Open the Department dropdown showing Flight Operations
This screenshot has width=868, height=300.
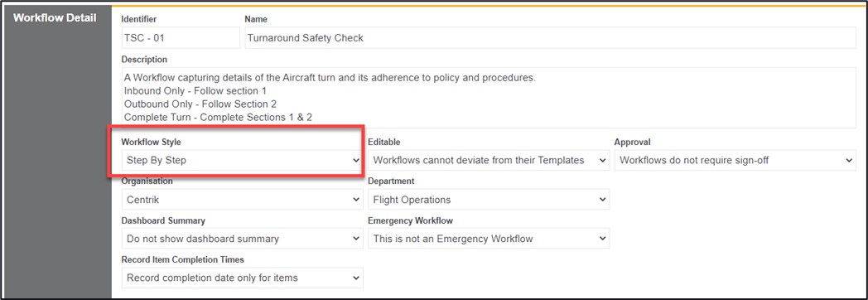(489, 200)
